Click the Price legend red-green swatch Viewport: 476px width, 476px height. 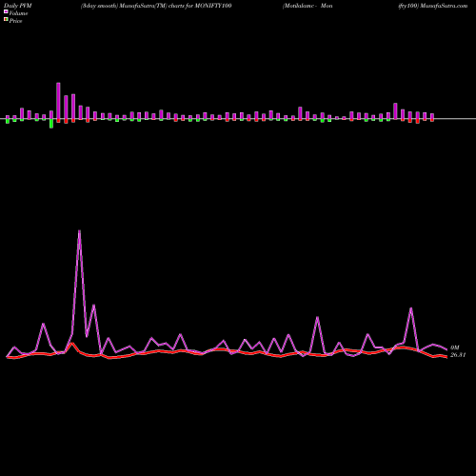click(6, 19)
